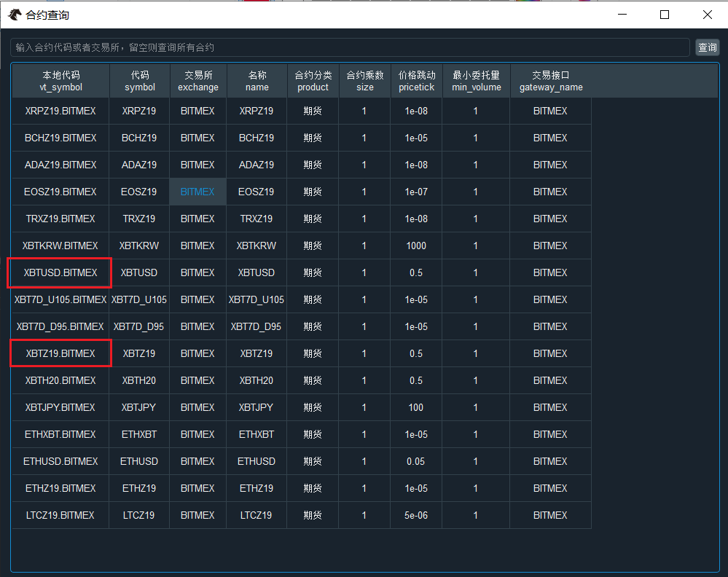Select the ETHXBT.BITMEX local code cell
This screenshot has height=577, width=728.
click(x=60, y=434)
